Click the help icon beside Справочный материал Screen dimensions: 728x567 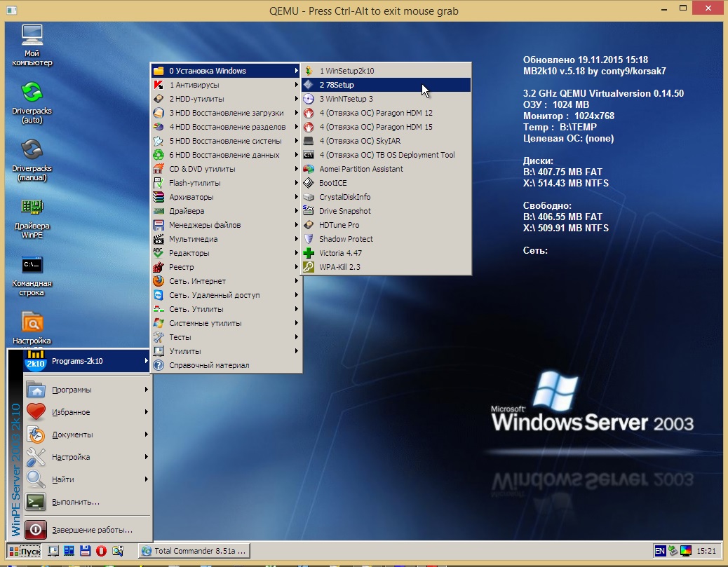click(x=159, y=365)
